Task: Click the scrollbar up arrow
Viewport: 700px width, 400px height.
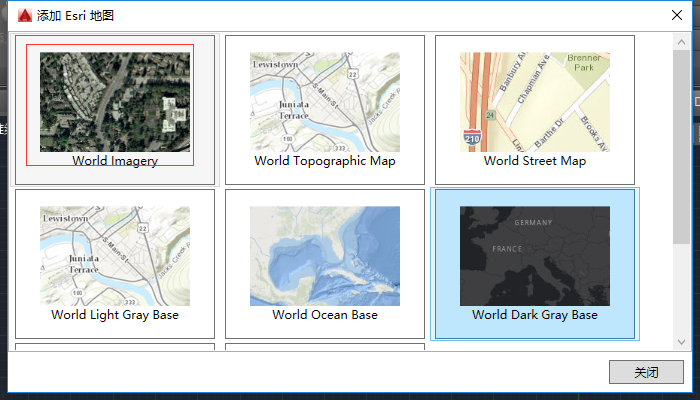Action: pos(681,42)
